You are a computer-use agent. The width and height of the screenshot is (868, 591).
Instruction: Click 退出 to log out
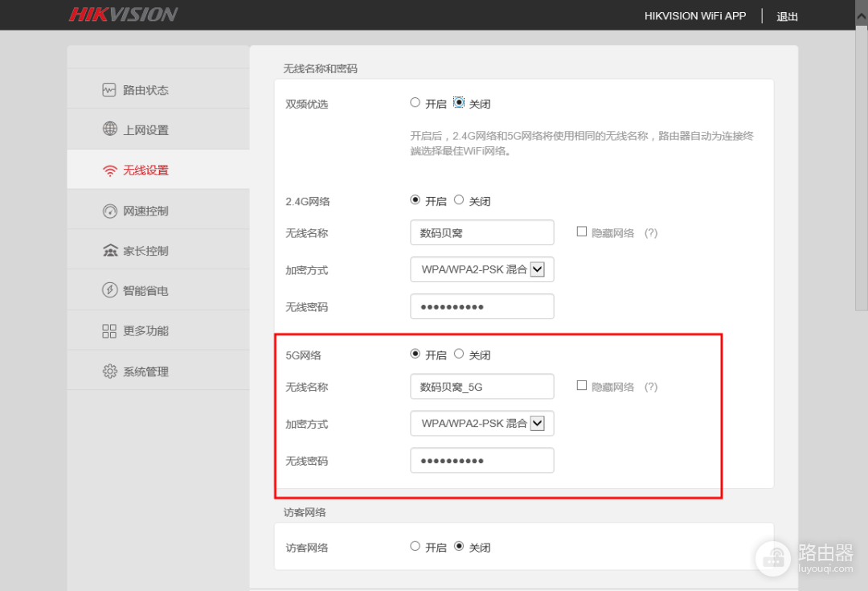tap(787, 15)
